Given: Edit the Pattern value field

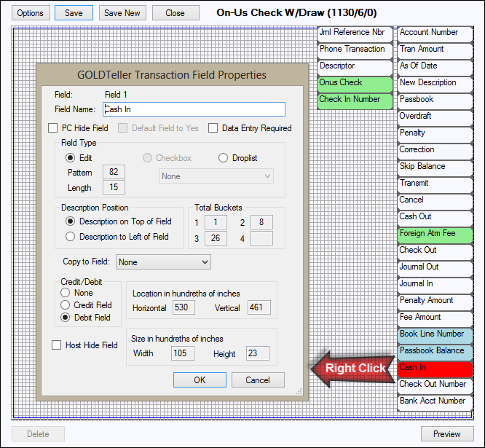Looking at the screenshot, I should click(114, 172).
